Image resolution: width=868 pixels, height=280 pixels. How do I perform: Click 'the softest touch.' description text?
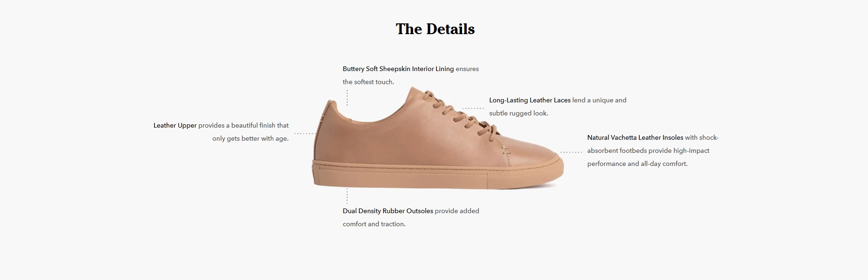point(368,82)
